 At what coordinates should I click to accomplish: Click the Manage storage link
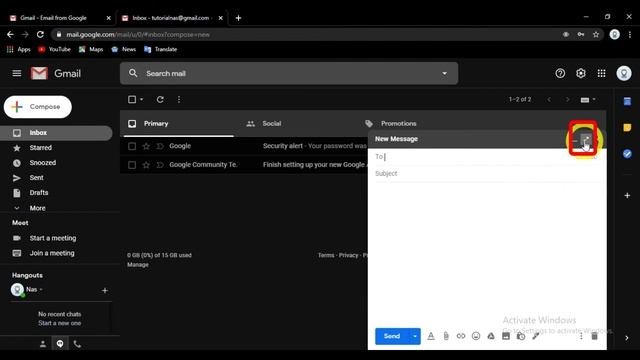click(138, 264)
